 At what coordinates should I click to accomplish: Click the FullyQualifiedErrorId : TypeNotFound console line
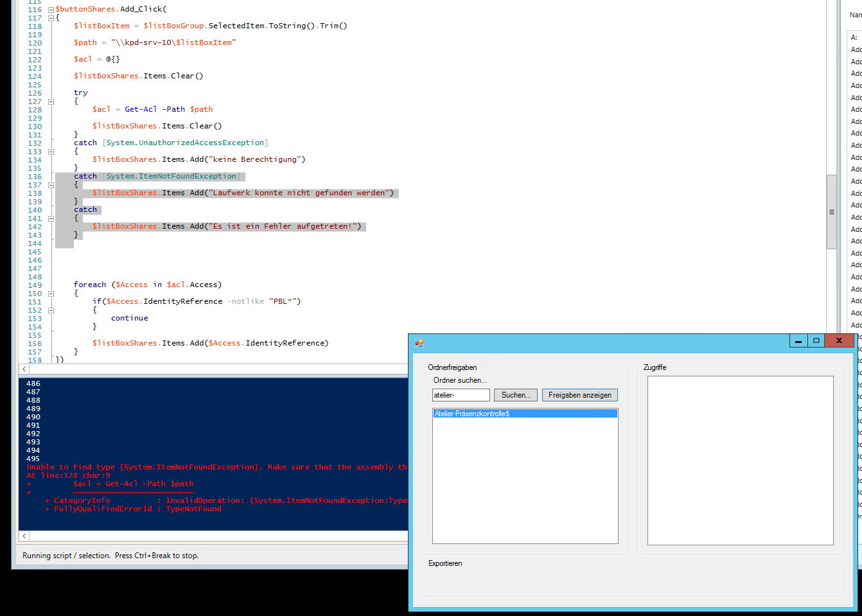tap(133, 509)
